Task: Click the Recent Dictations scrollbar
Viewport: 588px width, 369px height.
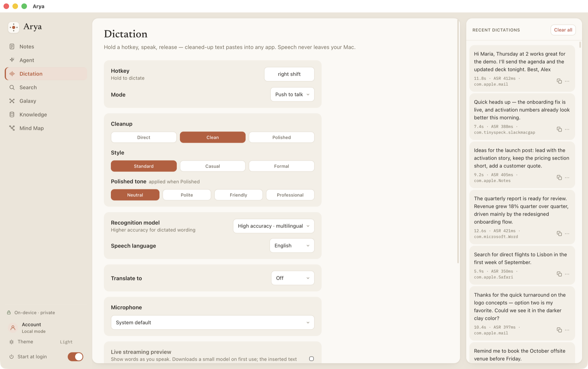Action: pos(580,44)
